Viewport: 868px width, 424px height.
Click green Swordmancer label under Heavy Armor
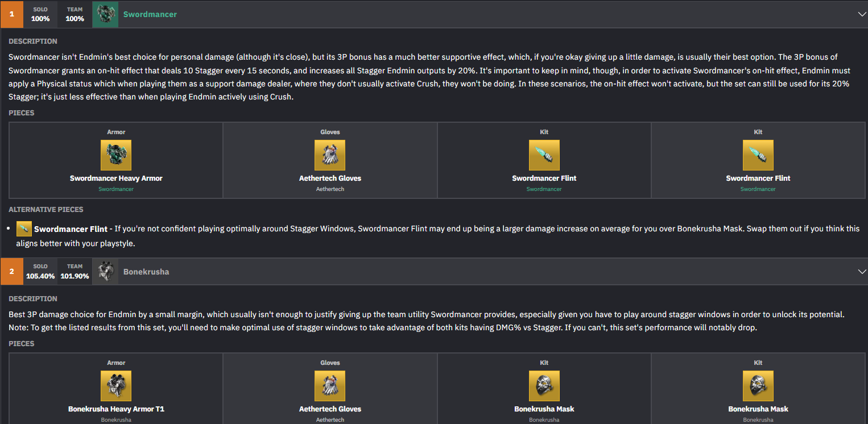116,189
